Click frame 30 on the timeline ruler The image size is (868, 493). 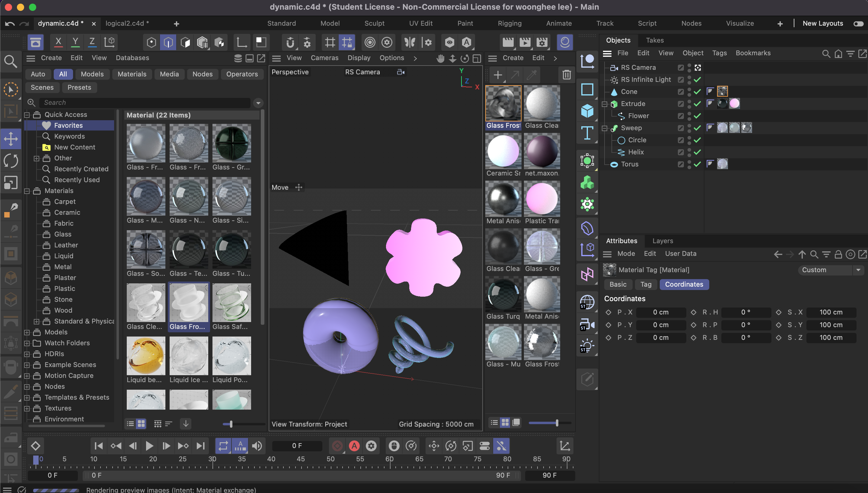[x=212, y=459]
